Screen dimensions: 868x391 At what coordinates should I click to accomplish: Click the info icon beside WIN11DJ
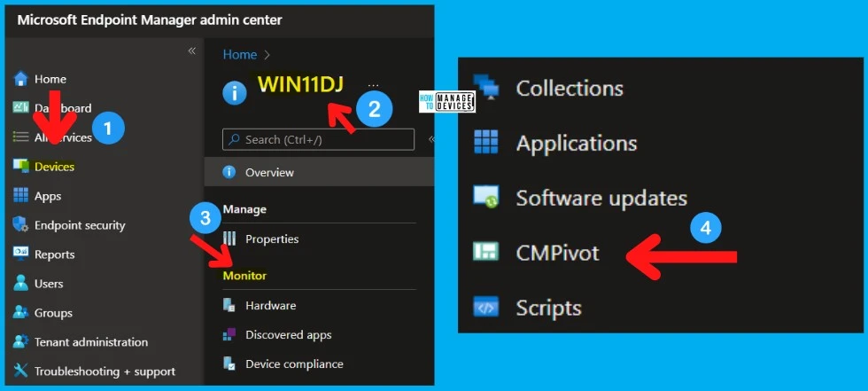click(234, 94)
